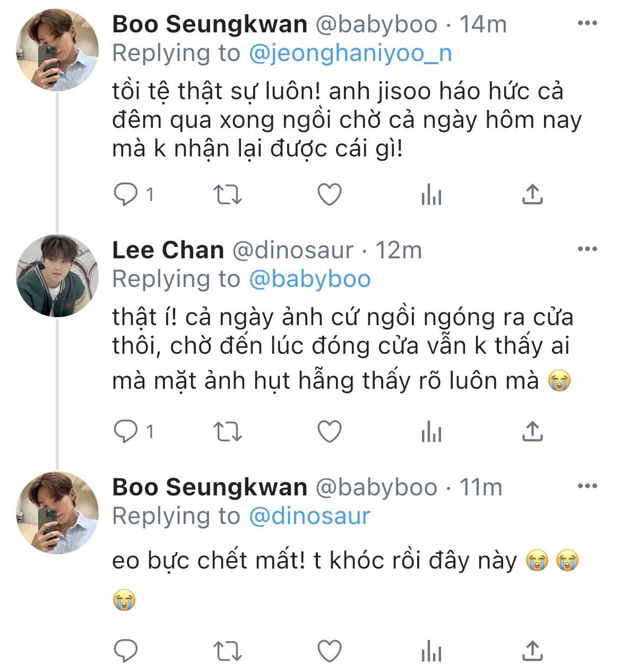The image size is (621, 672).
Task: Reply to the 11m crying emoji tweet
Action: 126,651
